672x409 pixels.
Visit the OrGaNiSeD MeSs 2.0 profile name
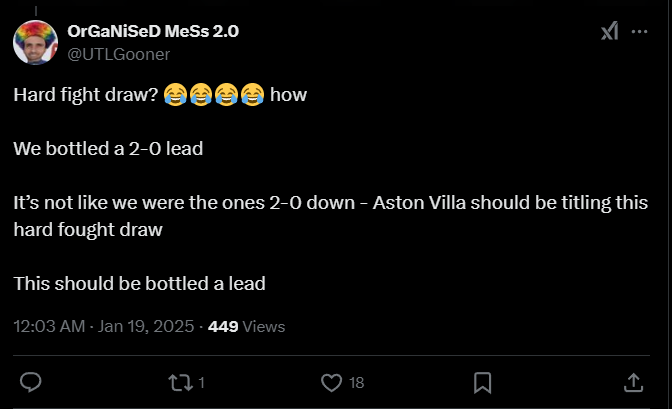(153, 31)
